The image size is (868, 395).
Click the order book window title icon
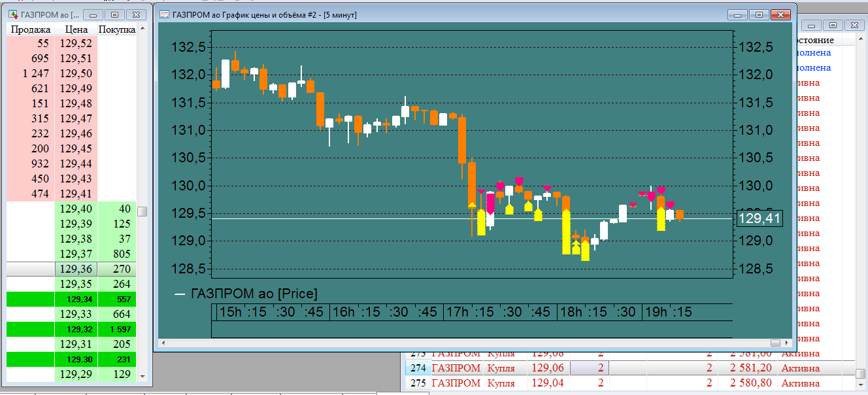click(x=12, y=14)
